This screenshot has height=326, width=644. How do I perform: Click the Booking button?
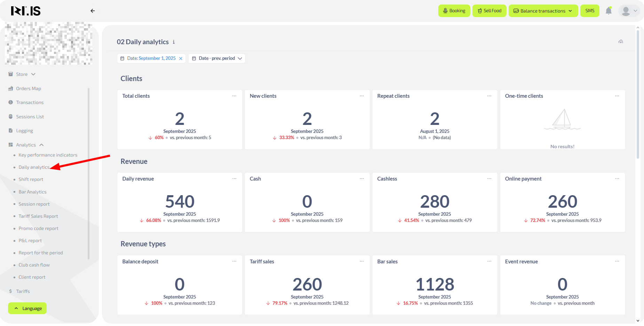pyautogui.click(x=454, y=11)
